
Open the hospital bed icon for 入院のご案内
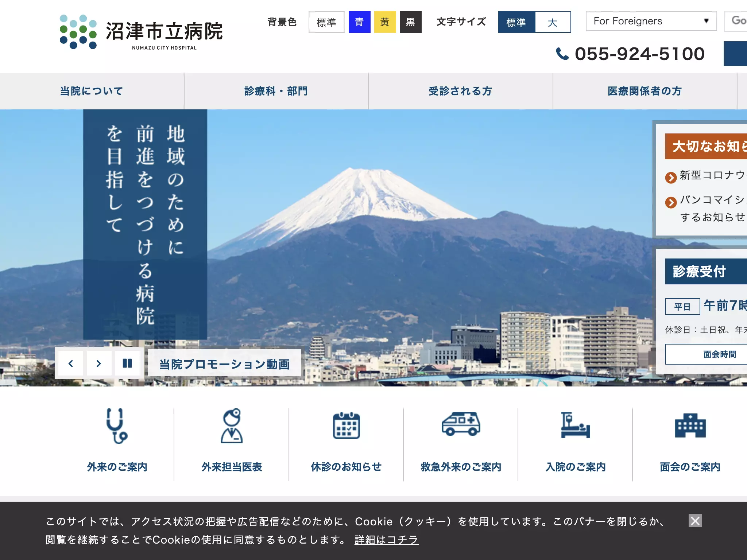point(575,425)
